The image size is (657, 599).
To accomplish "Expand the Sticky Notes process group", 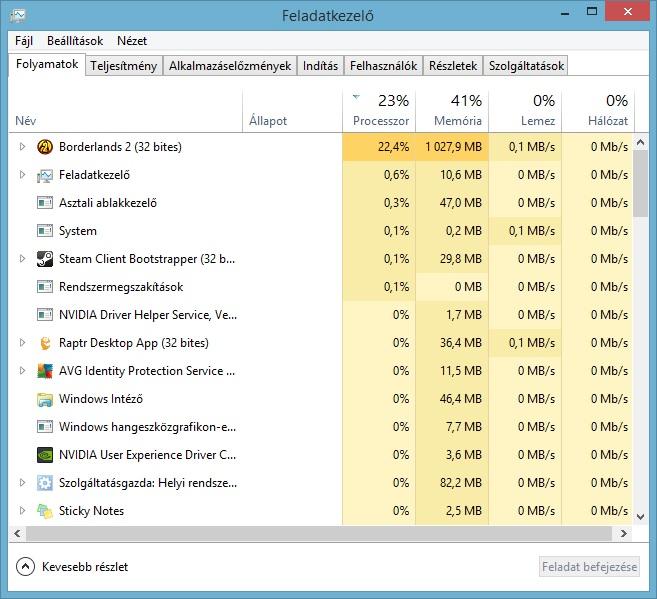I will 22,511.
